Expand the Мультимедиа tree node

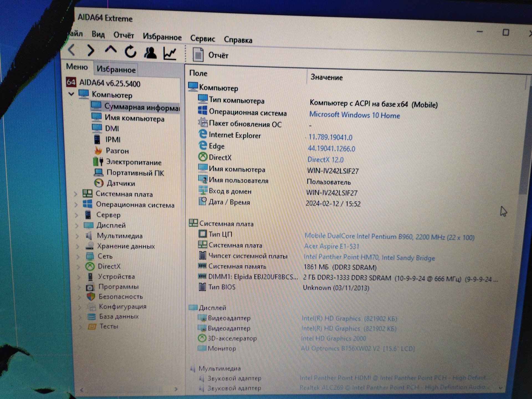(x=78, y=236)
